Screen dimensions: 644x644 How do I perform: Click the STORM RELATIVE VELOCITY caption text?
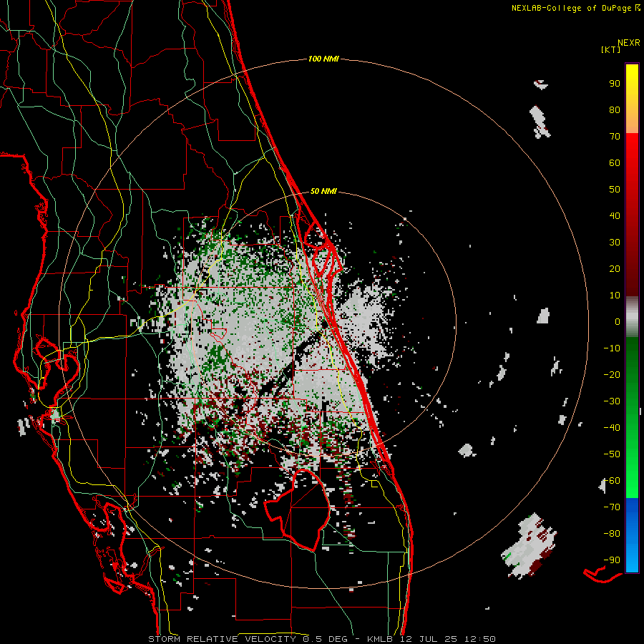222,639
